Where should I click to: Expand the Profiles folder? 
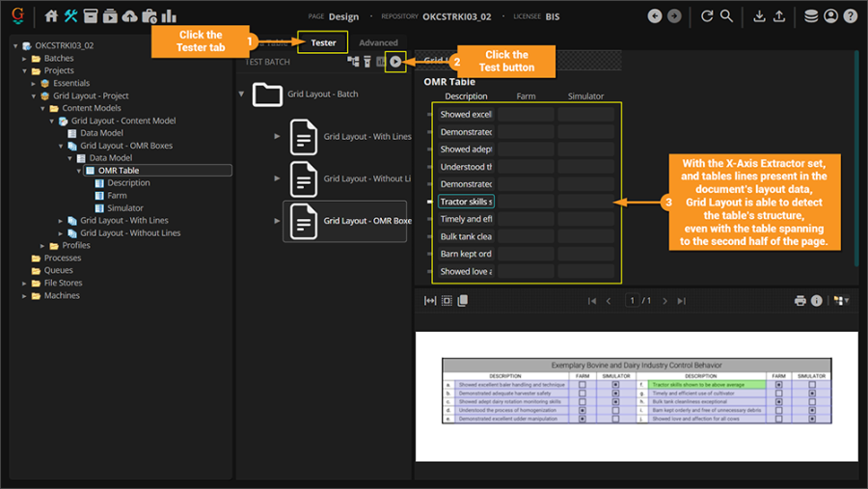[x=42, y=246]
